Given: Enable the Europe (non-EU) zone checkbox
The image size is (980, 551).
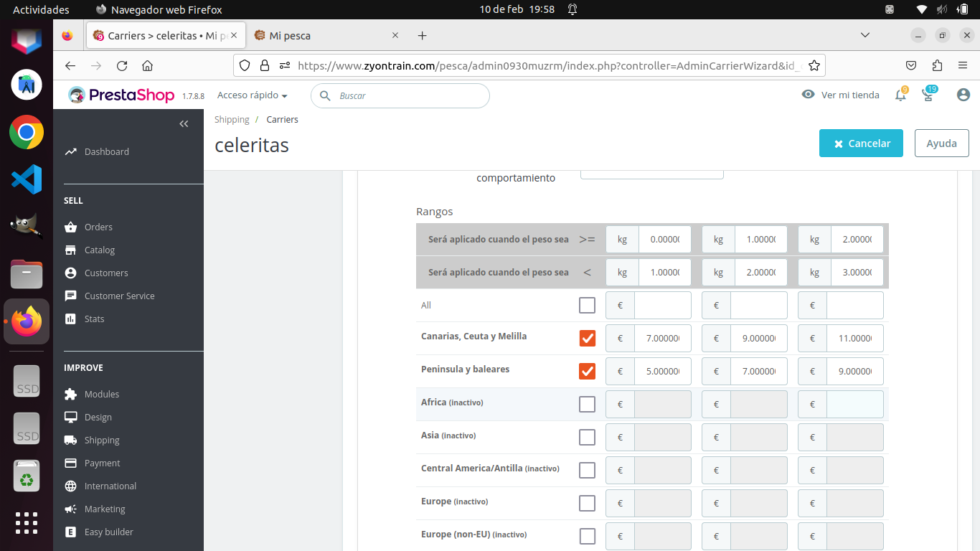Looking at the screenshot, I should pyautogui.click(x=587, y=536).
